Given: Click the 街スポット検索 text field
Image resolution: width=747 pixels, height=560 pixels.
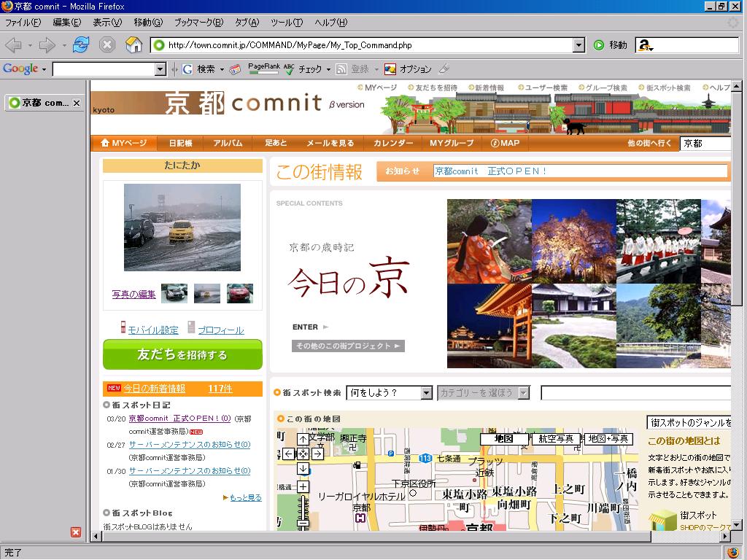Looking at the screenshot, I should pyautogui.click(x=635, y=393).
